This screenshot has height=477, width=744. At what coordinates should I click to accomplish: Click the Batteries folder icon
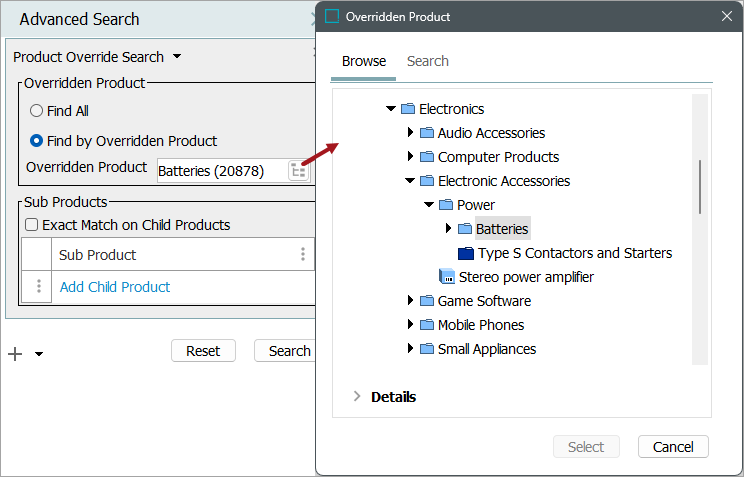tap(464, 229)
